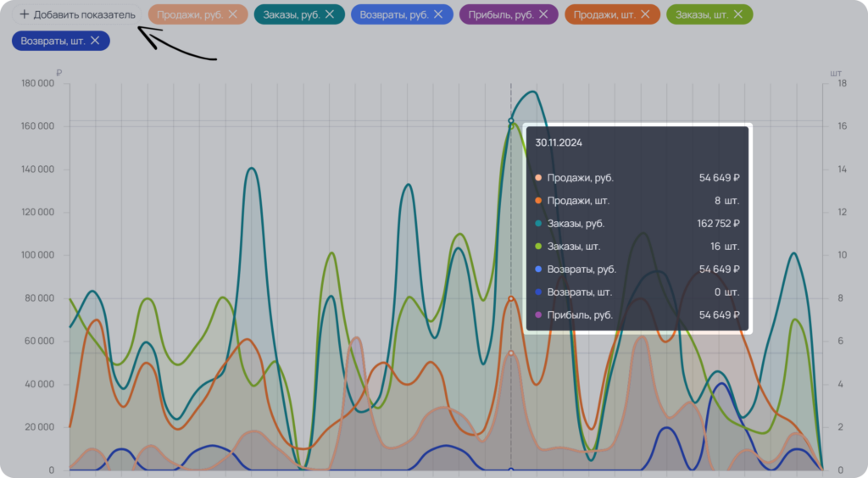Click the Добавить показатель button label
The image size is (868, 478).
pos(84,15)
